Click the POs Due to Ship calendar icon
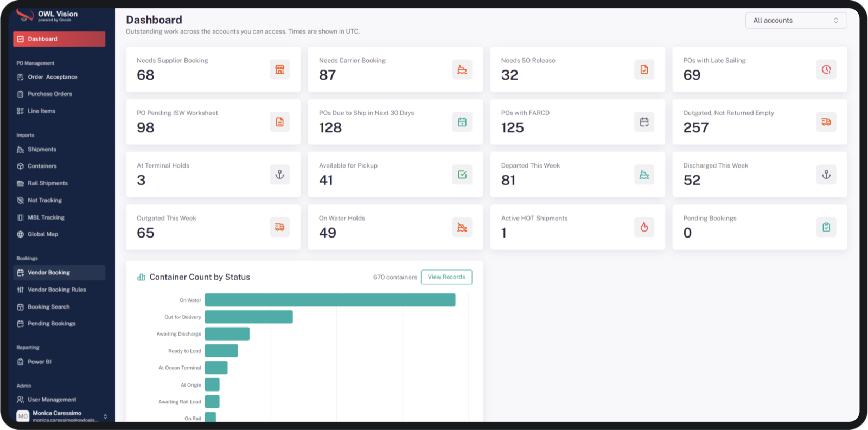Image resolution: width=868 pixels, height=430 pixels. click(462, 122)
